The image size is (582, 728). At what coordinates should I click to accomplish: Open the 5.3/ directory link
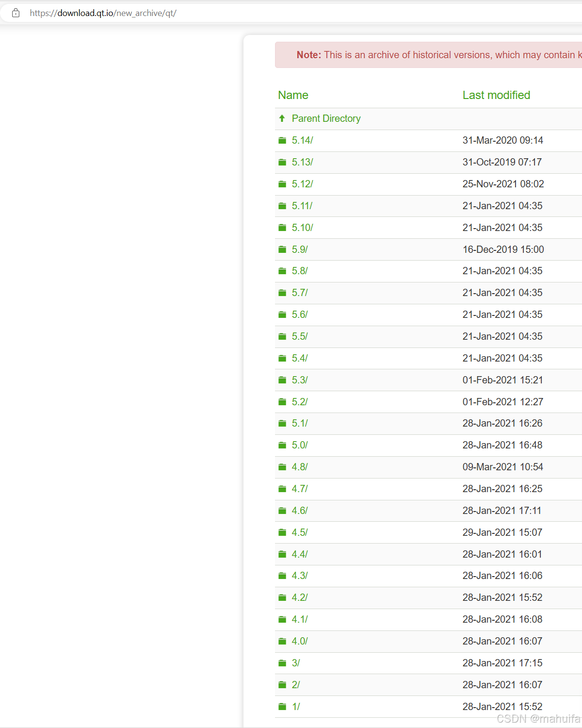[300, 380]
